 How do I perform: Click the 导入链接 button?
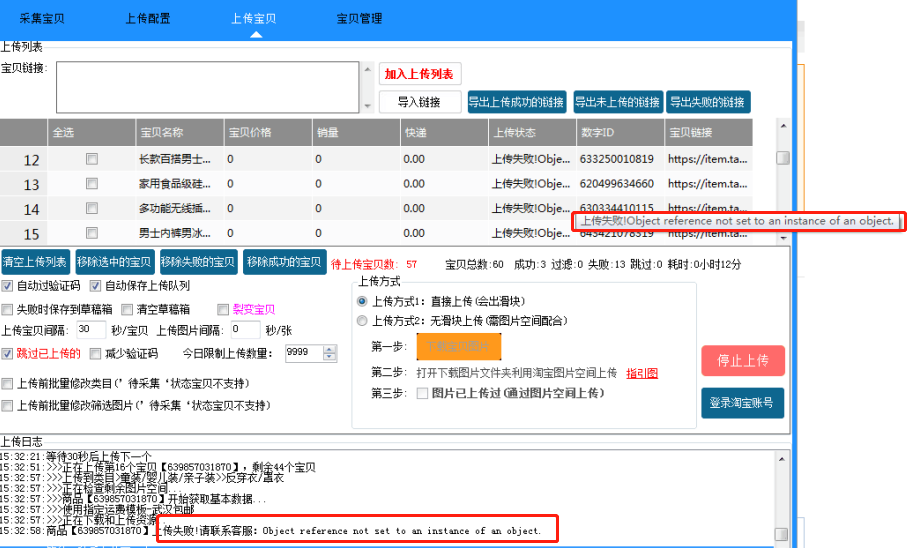(420, 102)
